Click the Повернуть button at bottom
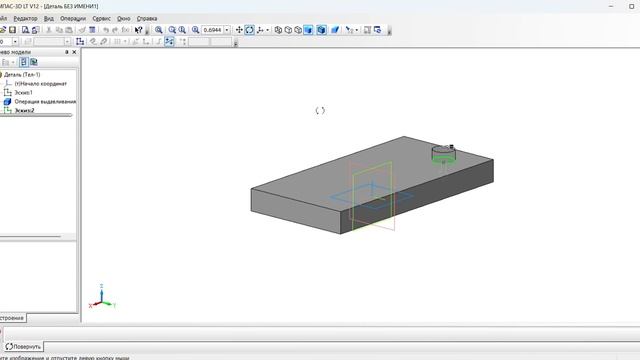Image resolution: width=640 pixels, height=360 pixels. [23, 347]
